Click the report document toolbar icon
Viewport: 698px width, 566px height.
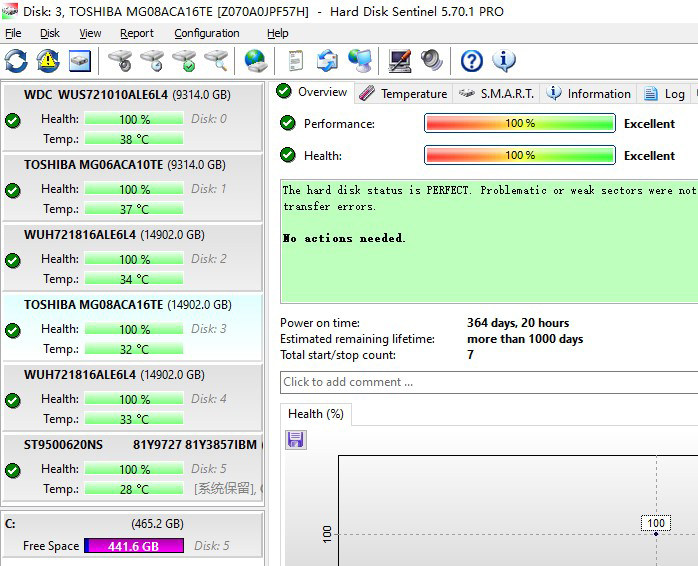[296, 61]
